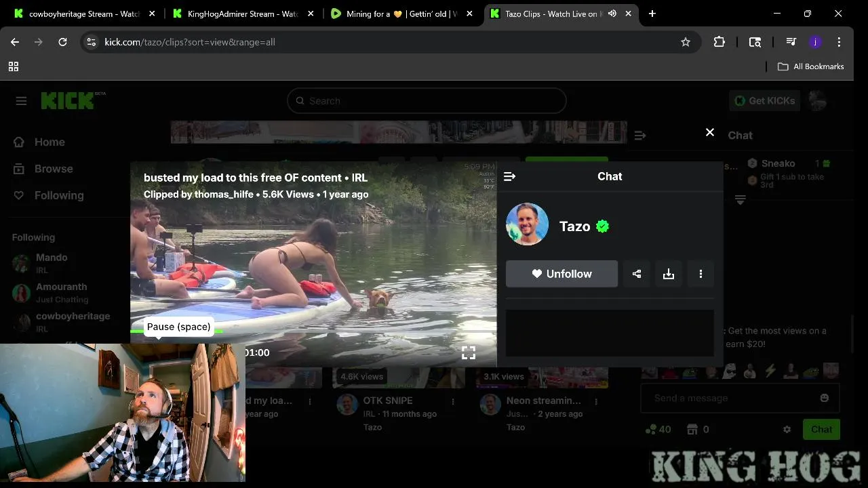The height and width of the screenshot is (488, 868).
Task: Open the emoji picker in chat input
Action: 825,398
